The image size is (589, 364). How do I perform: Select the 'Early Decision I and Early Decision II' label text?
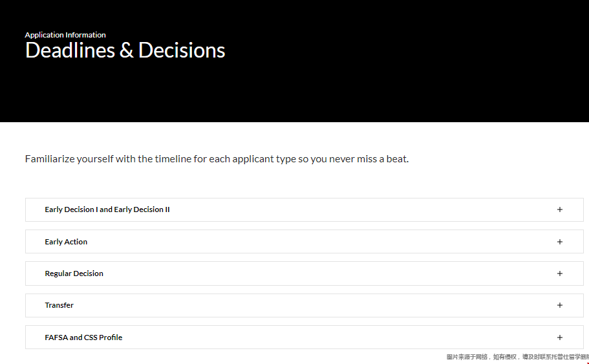[107, 209]
